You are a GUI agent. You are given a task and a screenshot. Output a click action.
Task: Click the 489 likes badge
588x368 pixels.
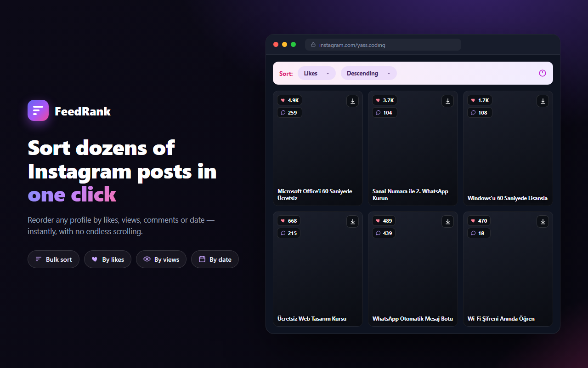coord(384,221)
